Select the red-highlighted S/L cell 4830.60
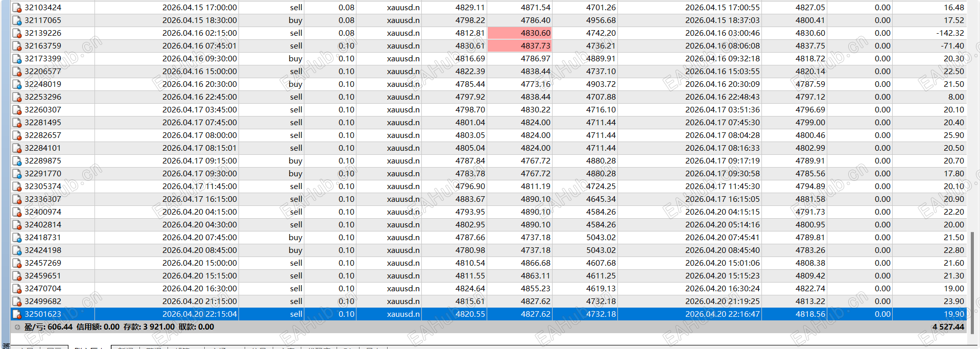 519,33
